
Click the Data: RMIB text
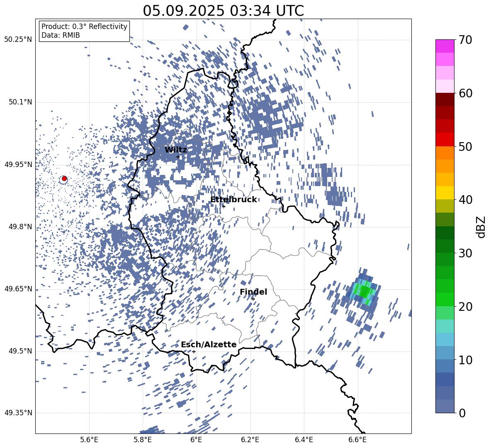click(61, 35)
